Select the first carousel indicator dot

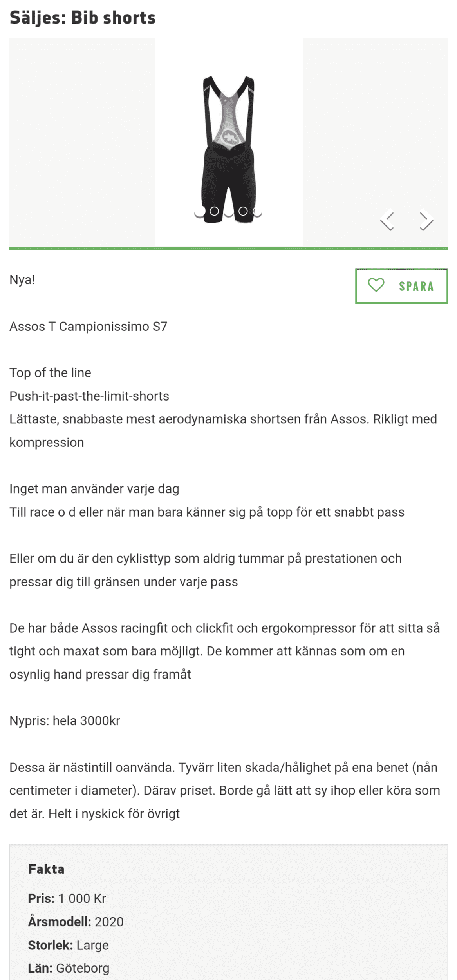point(200,211)
